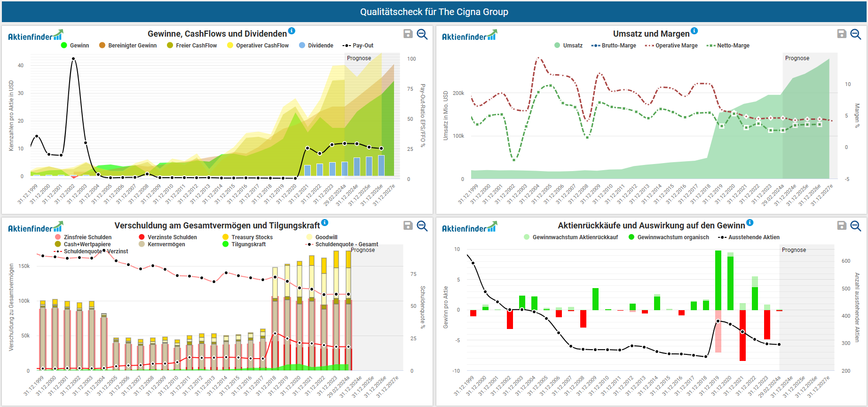Toggle Schuldenquote - Gesamt legend line

(x=342, y=244)
